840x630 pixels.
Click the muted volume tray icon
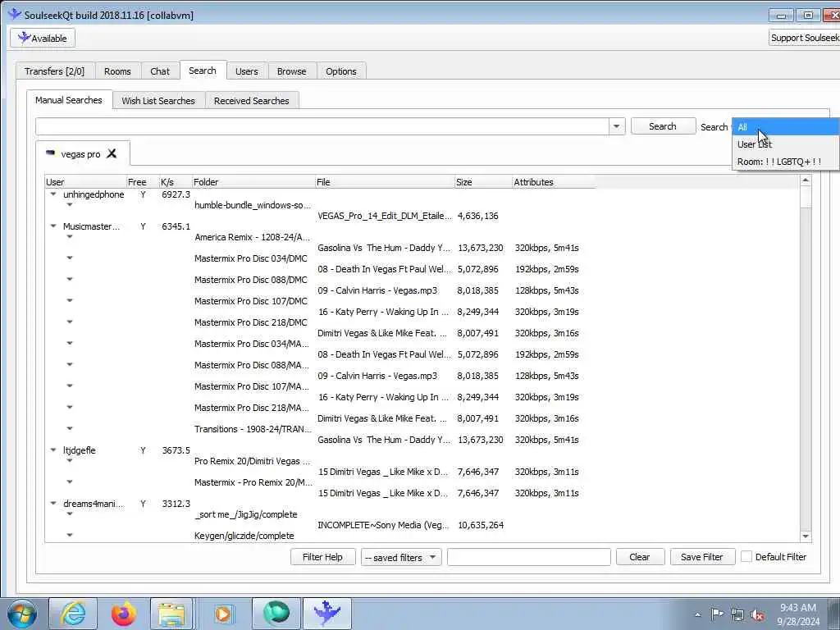[x=757, y=614]
